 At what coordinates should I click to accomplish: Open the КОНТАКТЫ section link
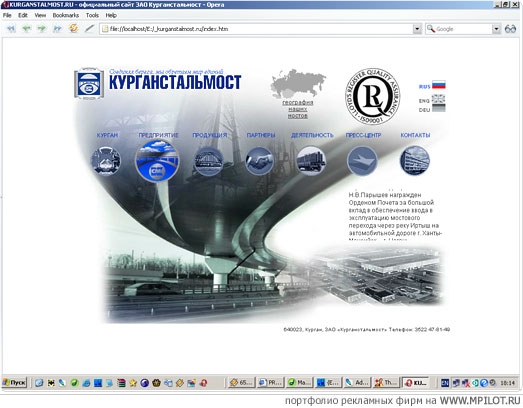[x=415, y=135]
